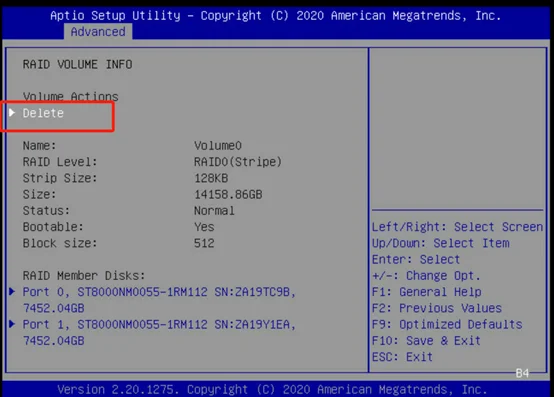The image size is (554, 397).
Task: Click the 128KB strip size value
Action: [x=211, y=178]
